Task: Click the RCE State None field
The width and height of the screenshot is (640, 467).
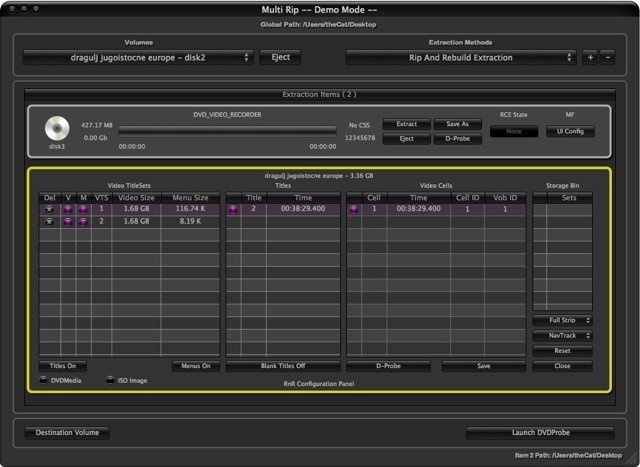Action: (x=514, y=131)
